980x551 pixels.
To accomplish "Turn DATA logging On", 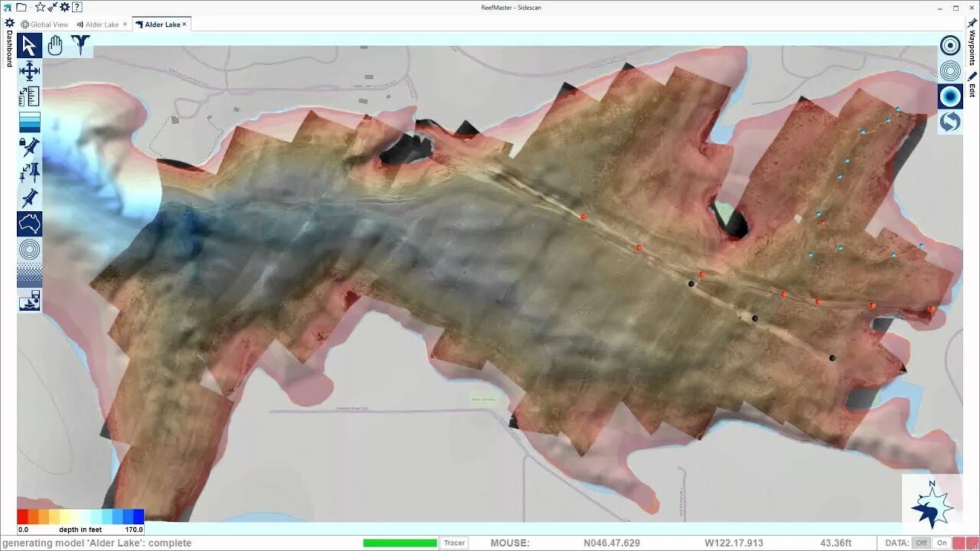I will pyautogui.click(x=942, y=543).
